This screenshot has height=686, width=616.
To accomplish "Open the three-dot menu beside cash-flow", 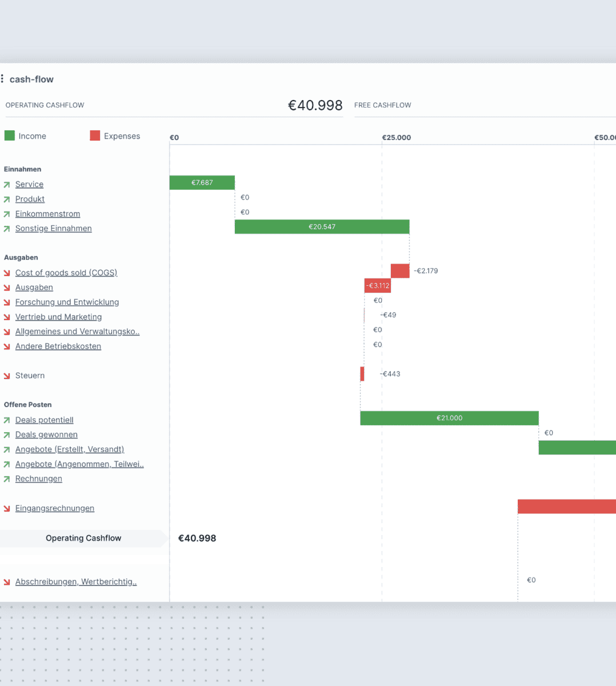I will 2,79.
